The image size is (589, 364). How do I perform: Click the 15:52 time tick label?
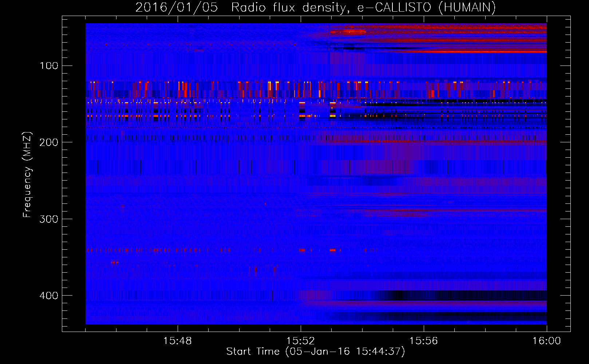[x=300, y=341]
